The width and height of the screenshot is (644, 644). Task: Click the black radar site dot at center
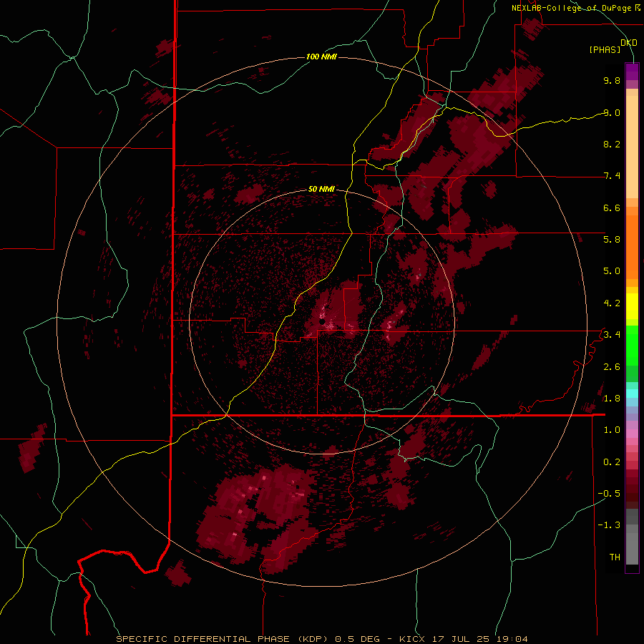click(x=323, y=321)
